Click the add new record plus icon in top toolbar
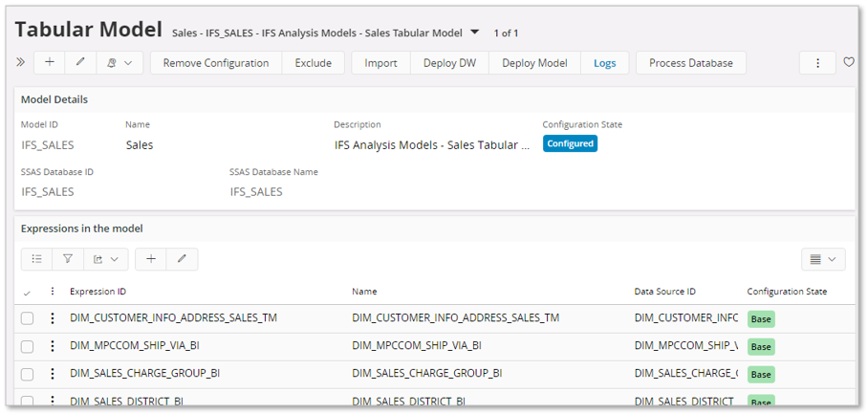 pos(50,63)
